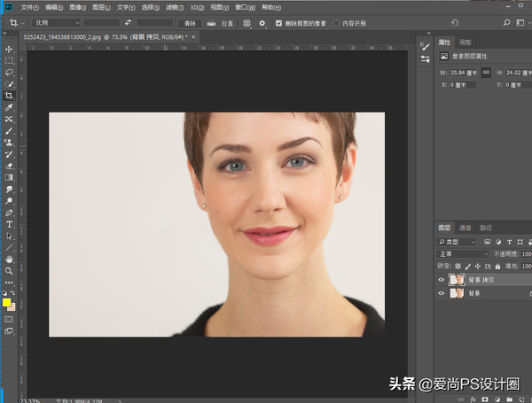532x403 pixels.
Task: Enable 内容识别 checkbox
Action: click(x=336, y=22)
